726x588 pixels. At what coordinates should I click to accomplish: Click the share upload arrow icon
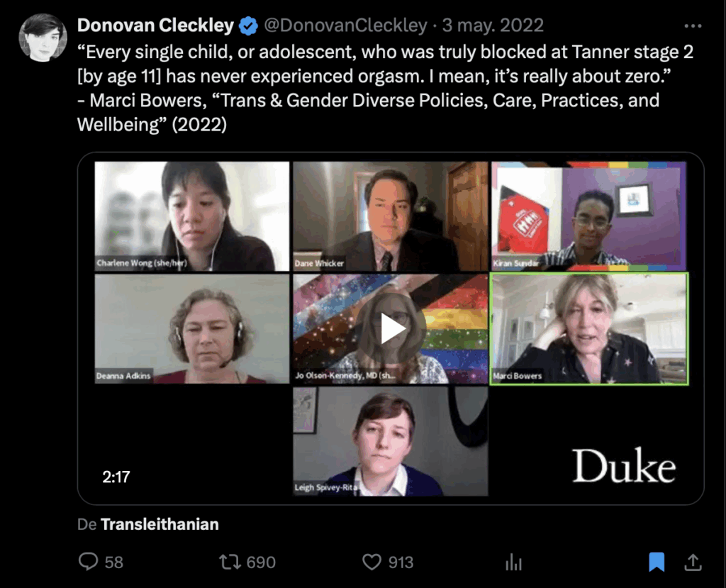[x=693, y=562]
